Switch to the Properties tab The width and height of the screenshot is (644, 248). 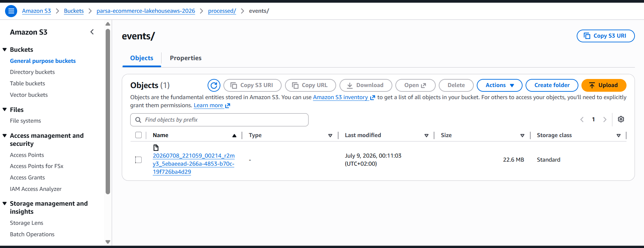(185, 58)
